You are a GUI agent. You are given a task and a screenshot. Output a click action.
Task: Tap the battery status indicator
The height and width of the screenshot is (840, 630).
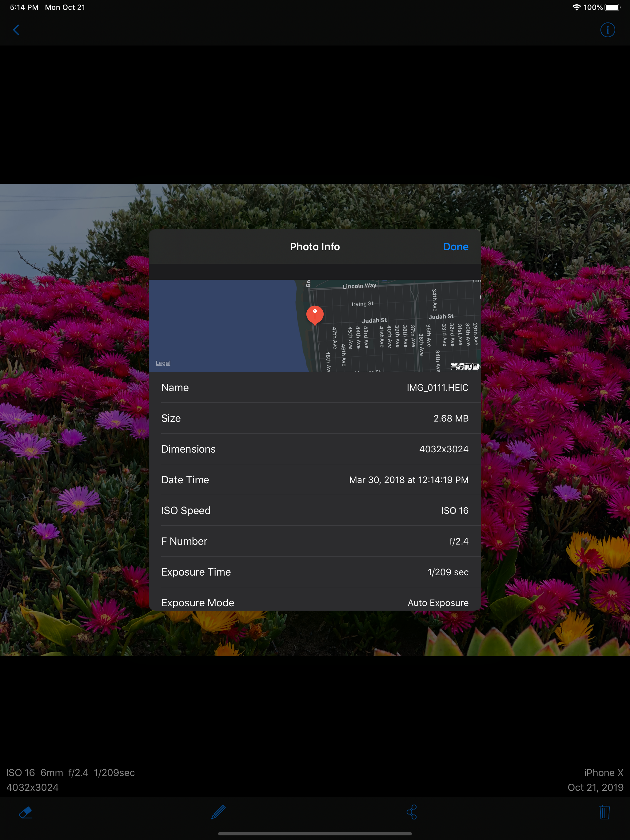612,7
